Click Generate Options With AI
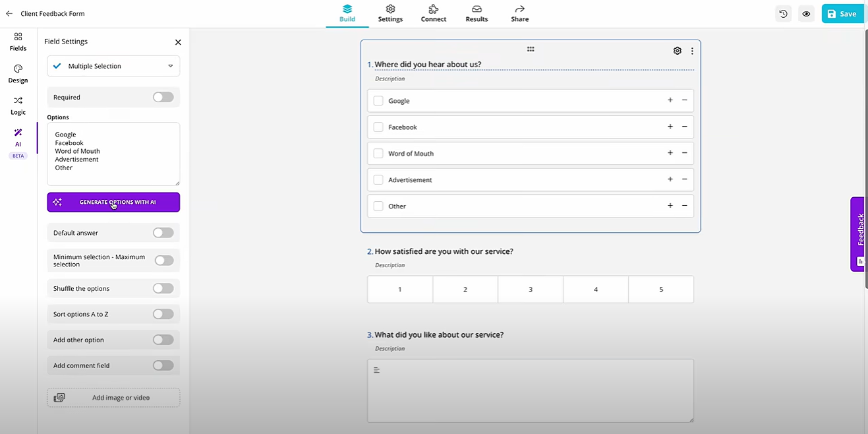 pyautogui.click(x=113, y=202)
